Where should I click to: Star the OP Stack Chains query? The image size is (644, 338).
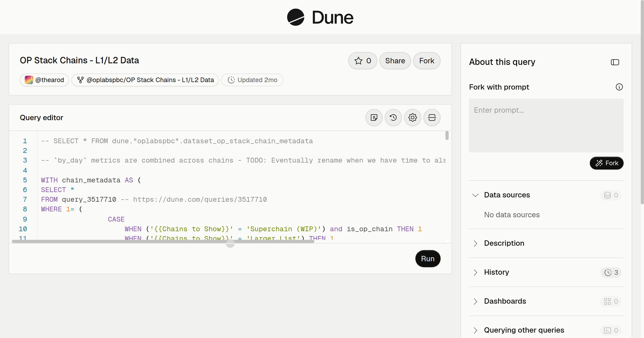(x=363, y=61)
